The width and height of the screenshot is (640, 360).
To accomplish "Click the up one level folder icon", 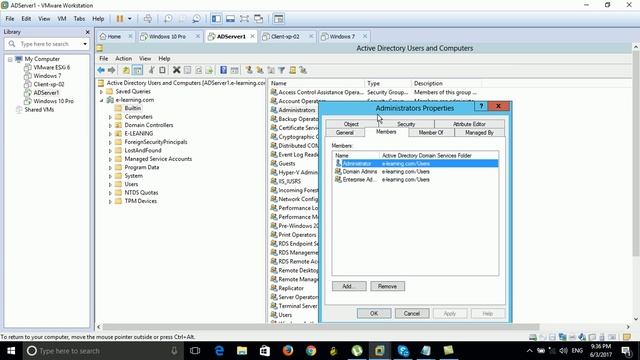I will [x=126, y=70].
